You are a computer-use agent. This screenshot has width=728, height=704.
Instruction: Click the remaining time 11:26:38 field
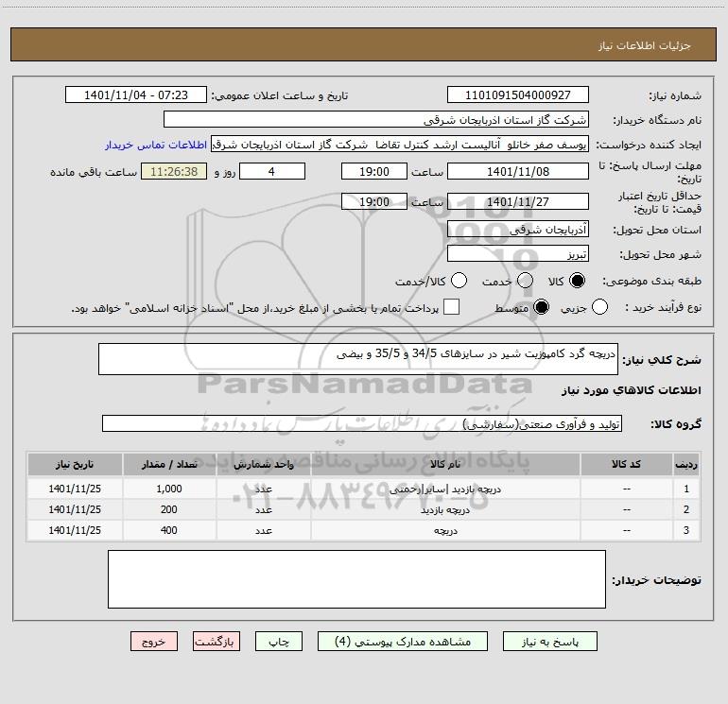(174, 172)
